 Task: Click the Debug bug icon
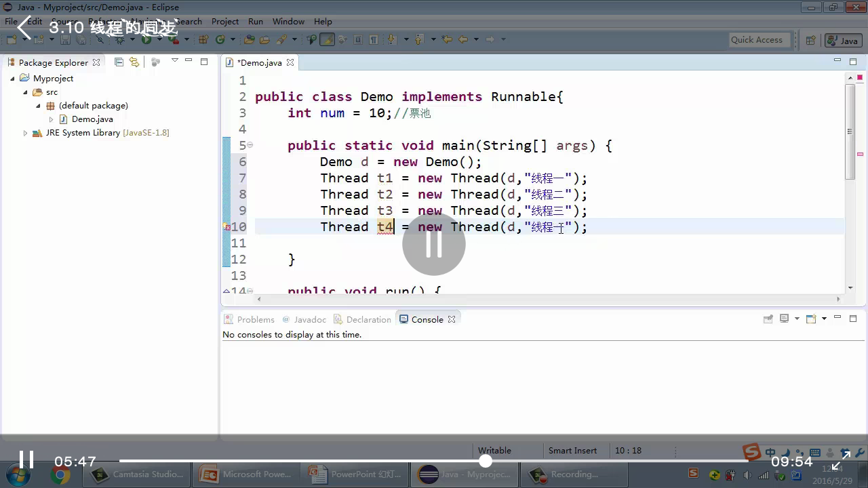point(119,40)
